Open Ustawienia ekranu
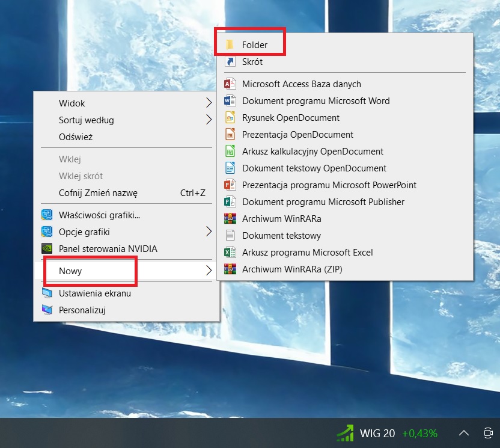This screenshot has width=500, height=448. [127, 293]
